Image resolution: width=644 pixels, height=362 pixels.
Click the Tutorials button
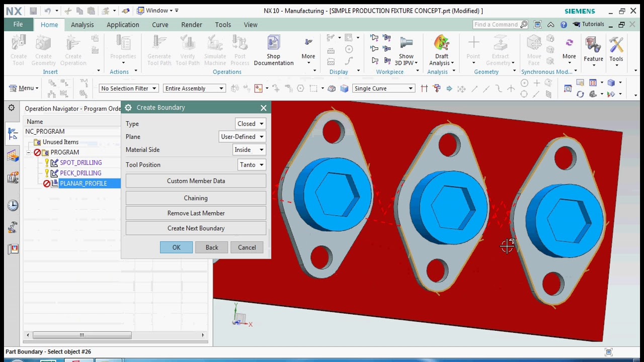point(589,24)
